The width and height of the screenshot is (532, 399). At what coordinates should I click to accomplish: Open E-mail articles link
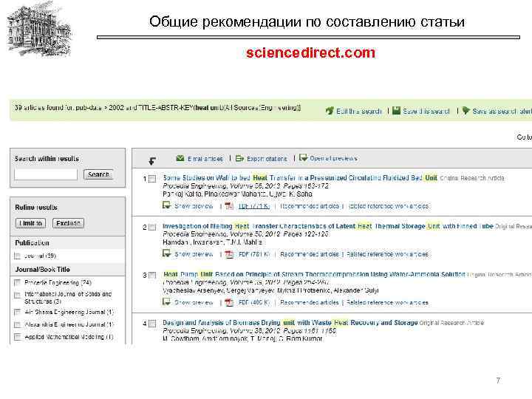pyautogui.click(x=205, y=159)
